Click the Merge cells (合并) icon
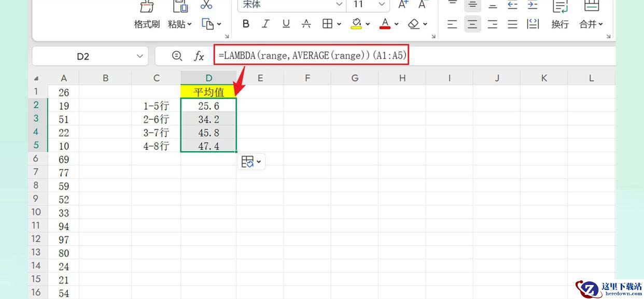 click(x=592, y=6)
